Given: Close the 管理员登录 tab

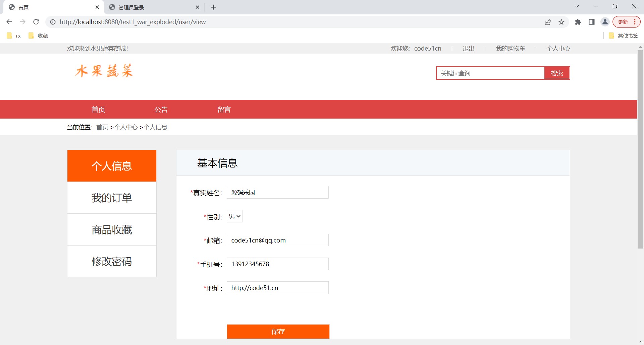Looking at the screenshot, I should [x=197, y=7].
